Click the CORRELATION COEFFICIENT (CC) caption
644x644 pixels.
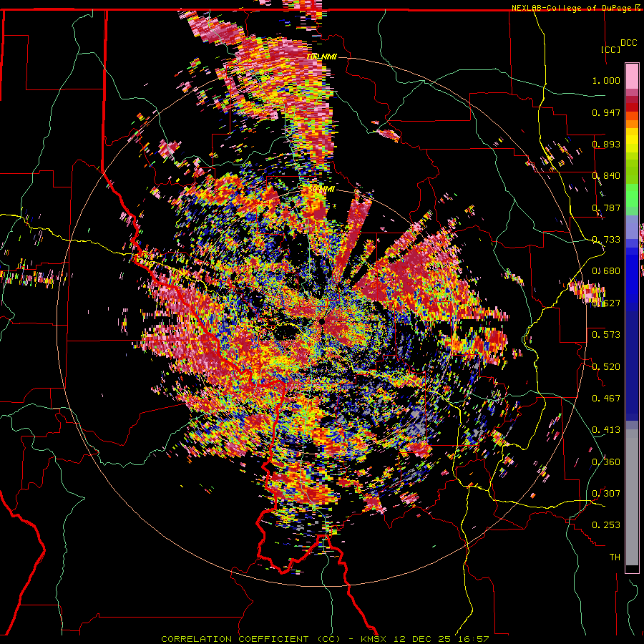coord(250,639)
